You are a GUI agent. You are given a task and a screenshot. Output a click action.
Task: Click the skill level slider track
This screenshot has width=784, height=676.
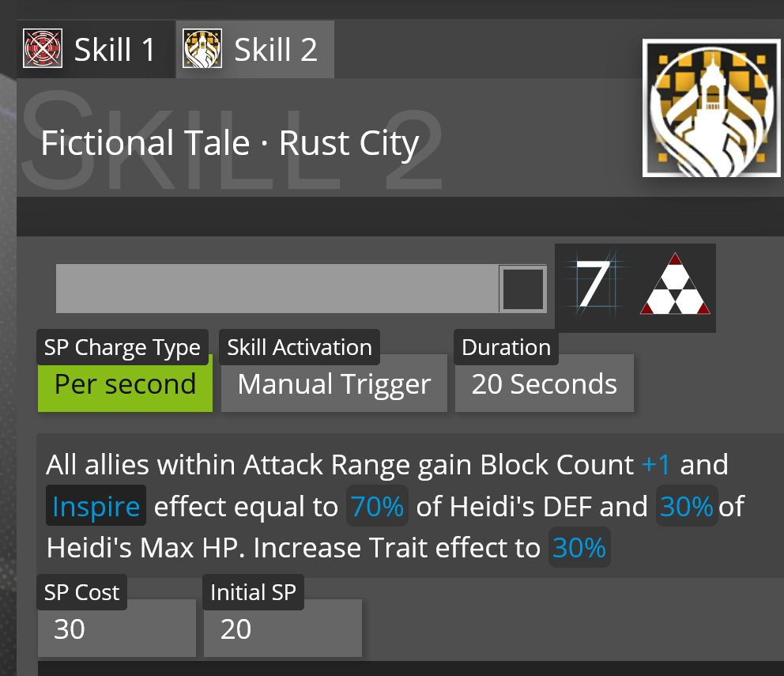[277, 289]
